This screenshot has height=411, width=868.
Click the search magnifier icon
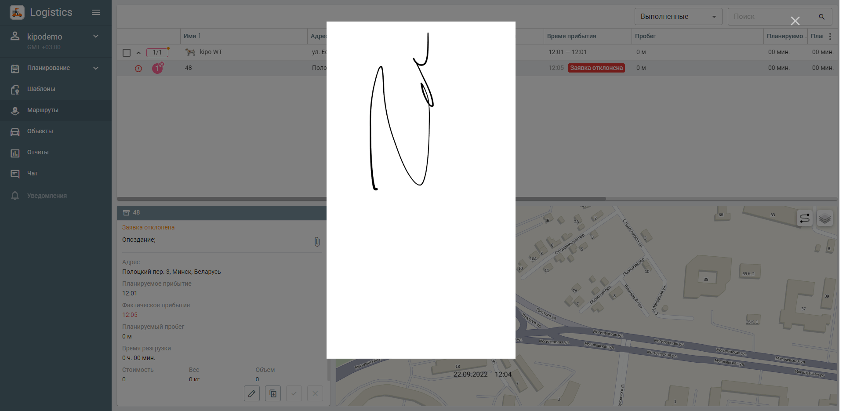pyautogui.click(x=821, y=17)
